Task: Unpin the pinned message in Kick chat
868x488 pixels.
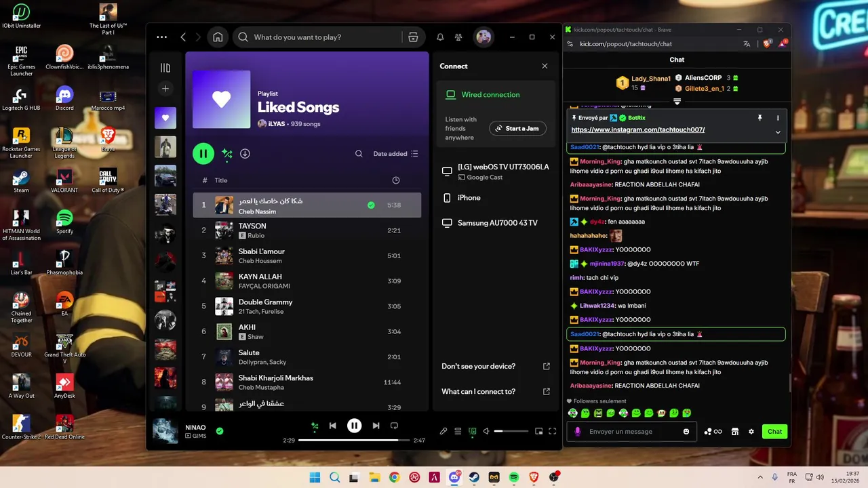Action: [760, 118]
